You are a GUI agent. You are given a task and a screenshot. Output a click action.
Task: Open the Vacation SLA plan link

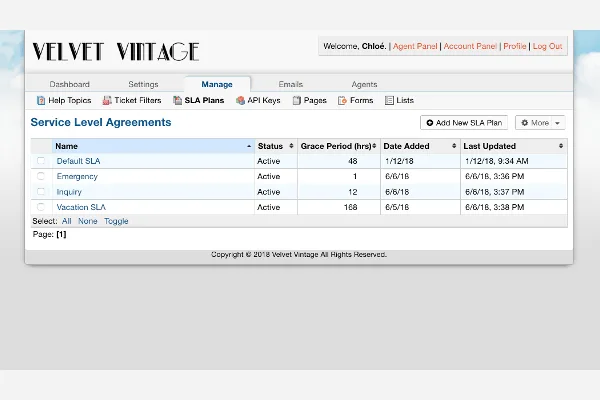coord(81,207)
